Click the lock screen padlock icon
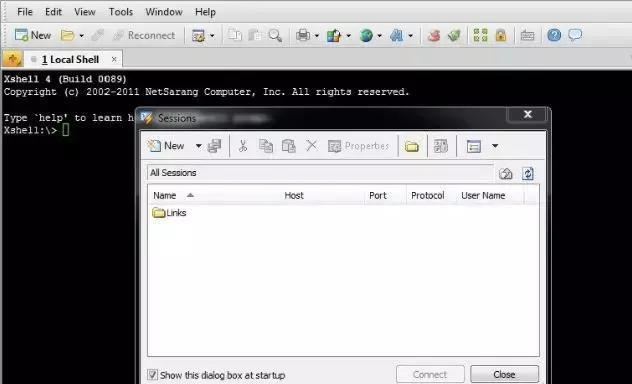632x384 pixels. pyautogui.click(x=501, y=35)
